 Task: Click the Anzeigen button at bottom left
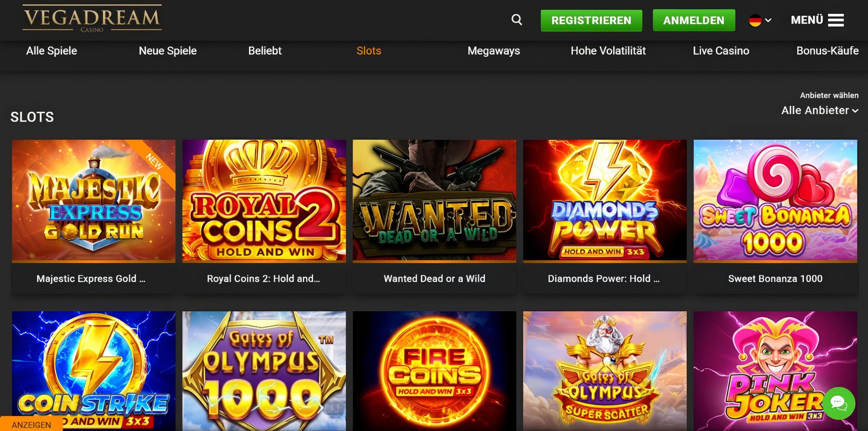click(31, 424)
